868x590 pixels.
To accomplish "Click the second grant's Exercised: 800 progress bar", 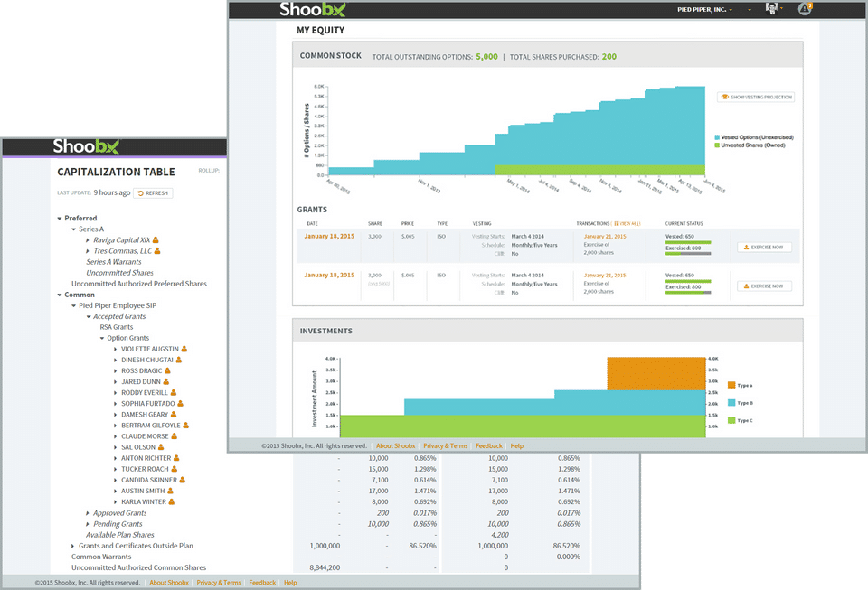I will tap(688, 293).
